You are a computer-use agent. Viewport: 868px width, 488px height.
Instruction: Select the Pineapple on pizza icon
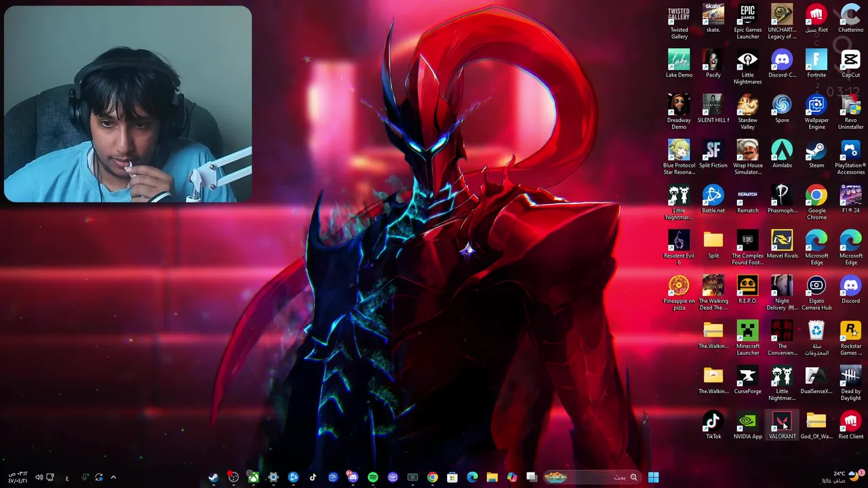(x=679, y=293)
